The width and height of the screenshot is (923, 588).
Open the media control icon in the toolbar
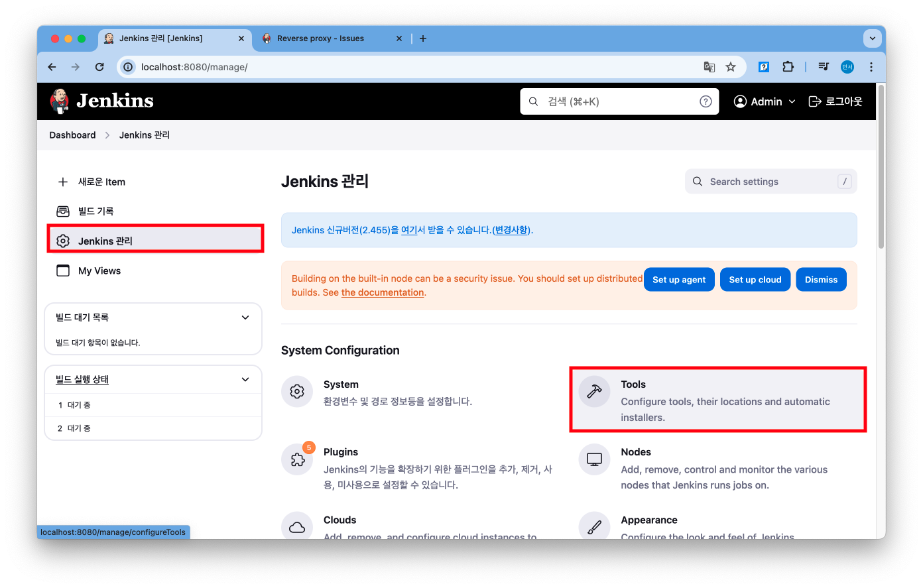coord(824,67)
